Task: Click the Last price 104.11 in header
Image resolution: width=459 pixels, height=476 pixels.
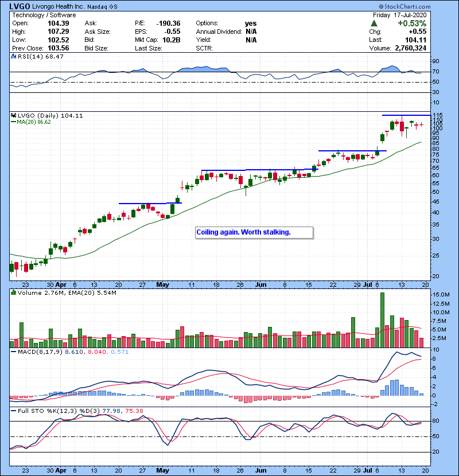Action: tap(415, 40)
